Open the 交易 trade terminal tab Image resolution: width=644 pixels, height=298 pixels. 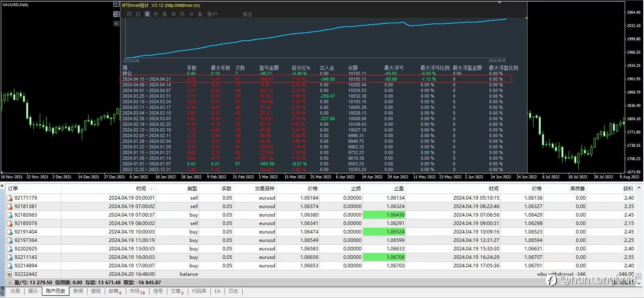(x=15, y=291)
